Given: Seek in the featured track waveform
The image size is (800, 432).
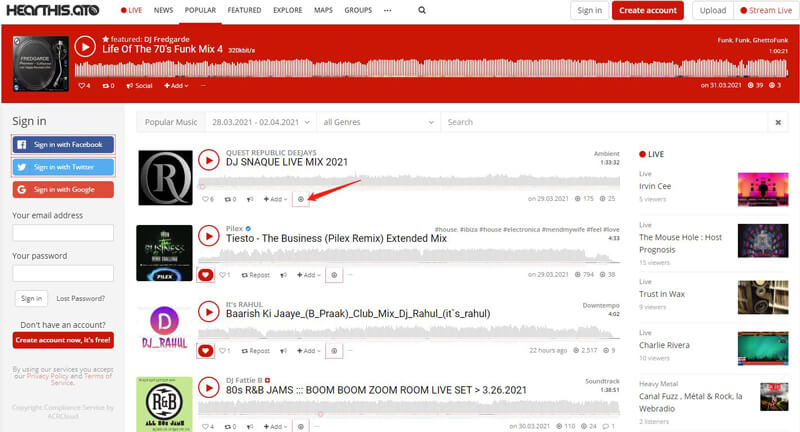Looking at the screenshot, I should (x=431, y=68).
